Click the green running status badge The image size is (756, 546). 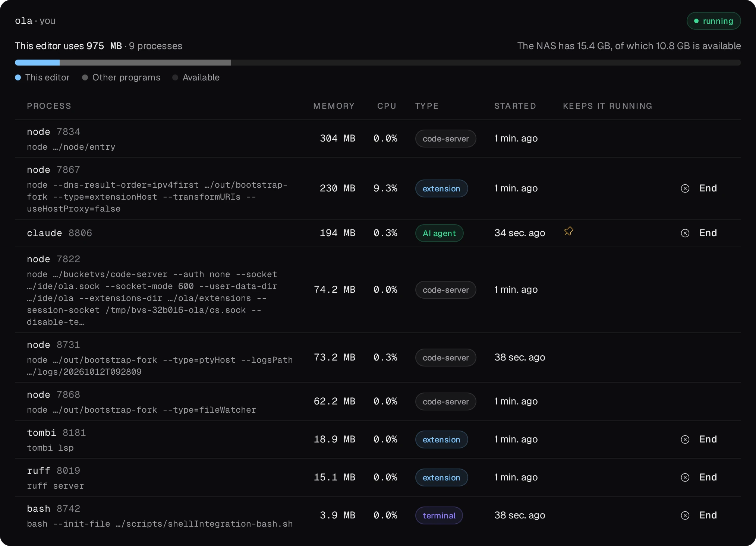pyautogui.click(x=714, y=21)
